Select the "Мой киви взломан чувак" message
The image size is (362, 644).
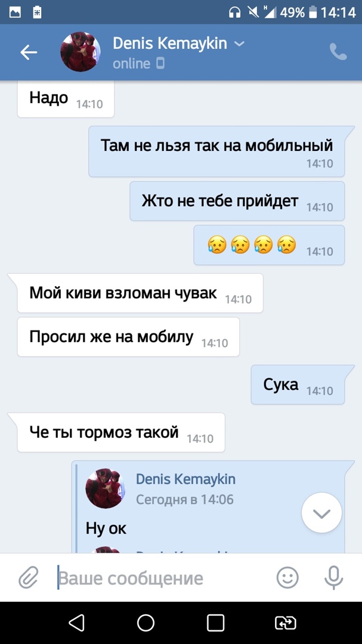[140, 293]
